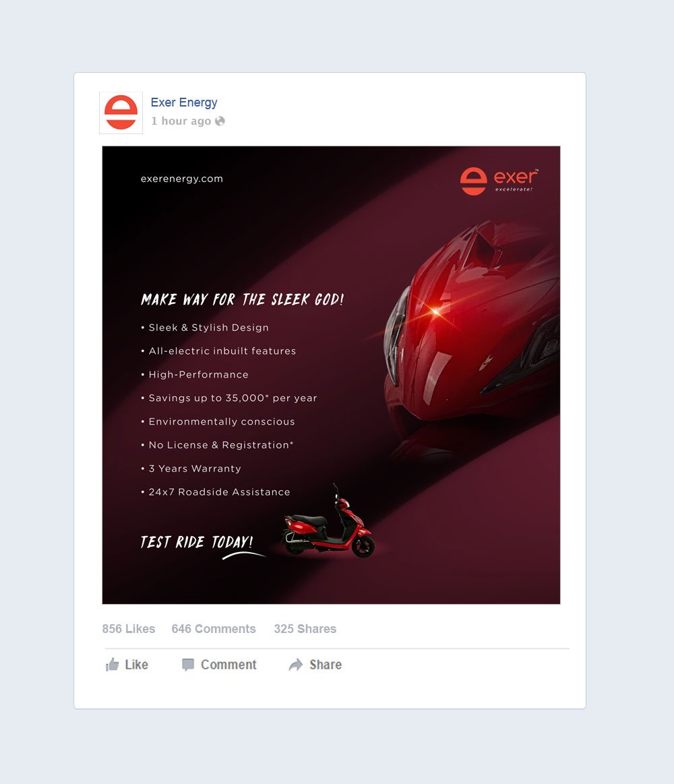Click the 3 Years Warranty bullet
The height and width of the screenshot is (784, 674).
coord(191,469)
